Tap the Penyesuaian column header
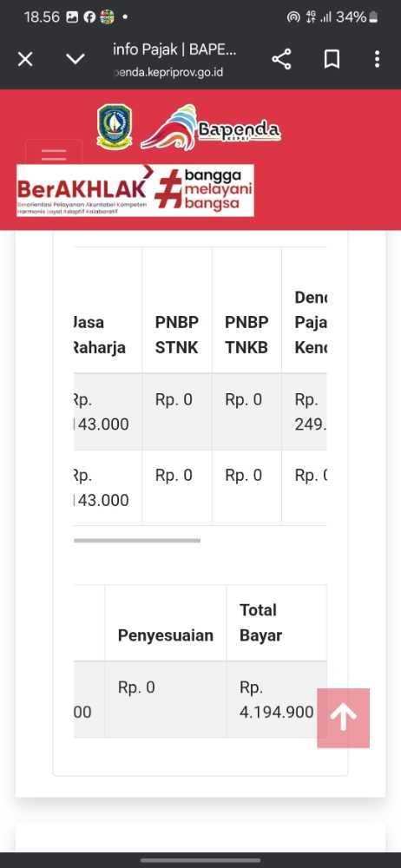 [166, 635]
